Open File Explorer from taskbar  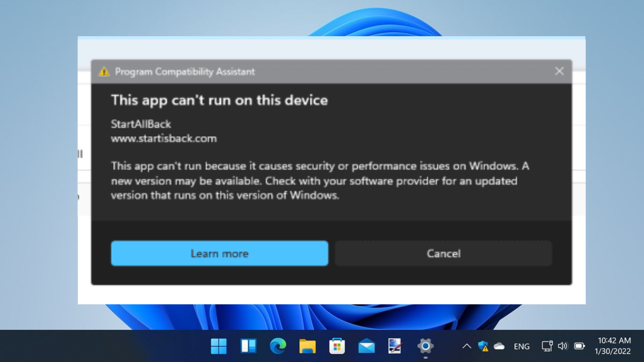tap(307, 346)
